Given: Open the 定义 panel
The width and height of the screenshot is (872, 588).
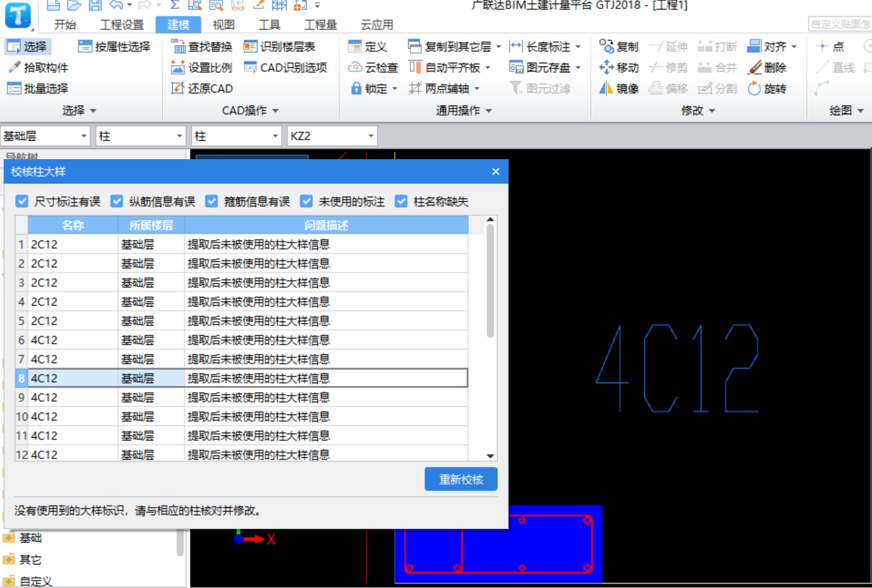Looking at the screenshot, I should click(367, 46).
